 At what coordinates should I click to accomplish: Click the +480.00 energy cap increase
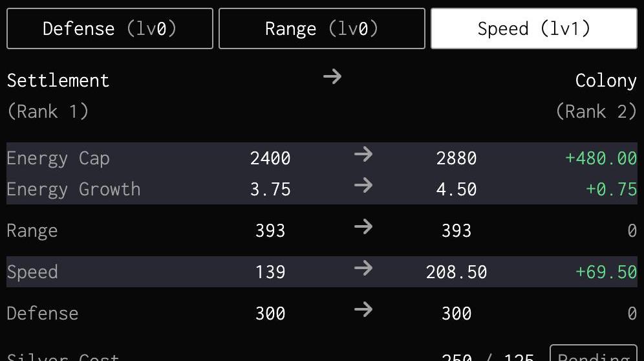point(601,159)
